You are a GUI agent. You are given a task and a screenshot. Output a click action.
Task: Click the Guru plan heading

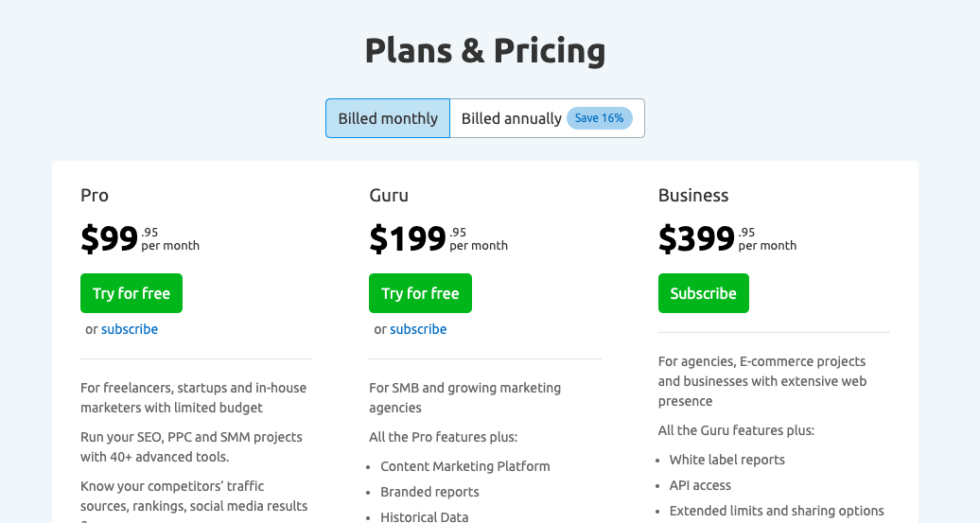[x=389, y=196]
